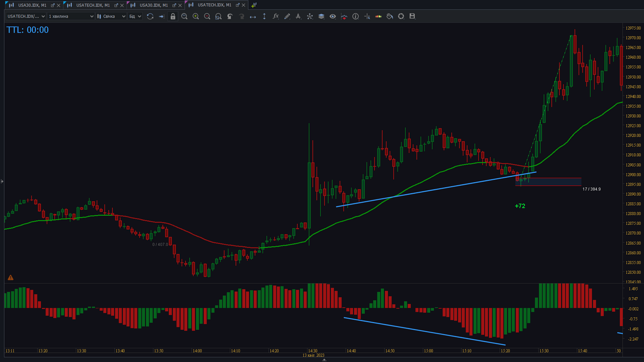644x362 pixels.
Task: Toggle the eye visibility icon
Action: tap(332, 16)
